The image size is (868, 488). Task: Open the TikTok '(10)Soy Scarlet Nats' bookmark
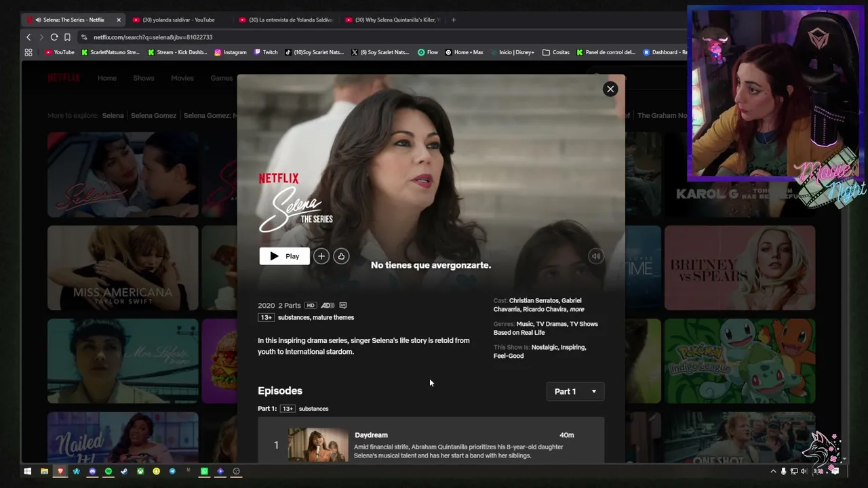[x=315, y=52]
